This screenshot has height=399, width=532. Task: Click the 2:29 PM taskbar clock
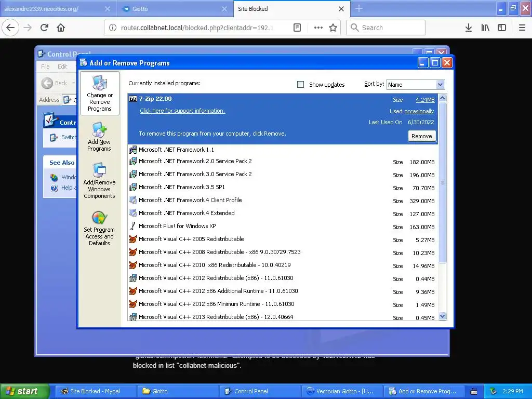pos(512,391)
